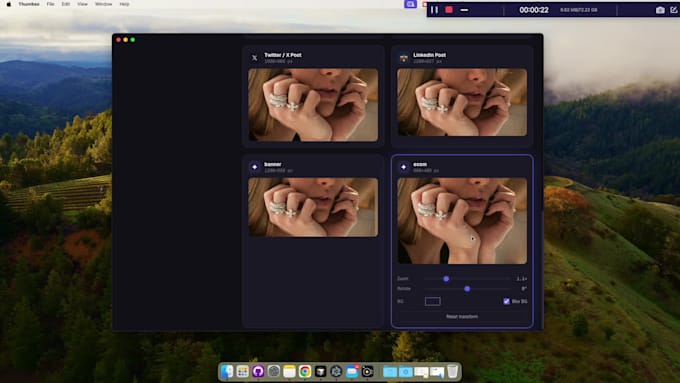Pause the screen recording
The width and height of the screenshot is (680, 383).
434,10
